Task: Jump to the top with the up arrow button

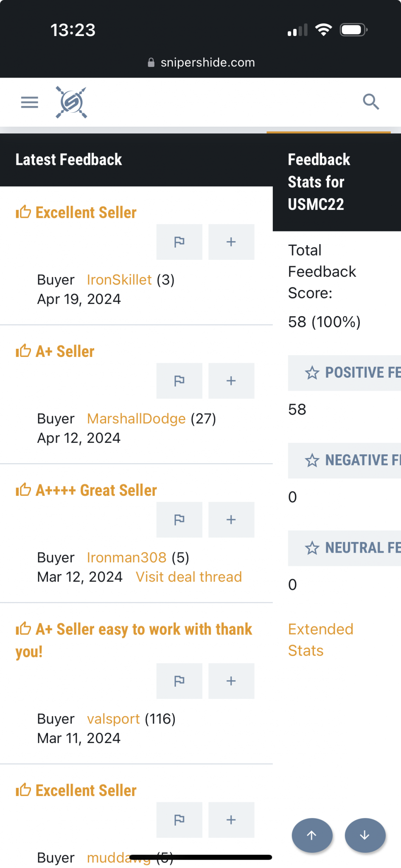Action: (312, 835)
